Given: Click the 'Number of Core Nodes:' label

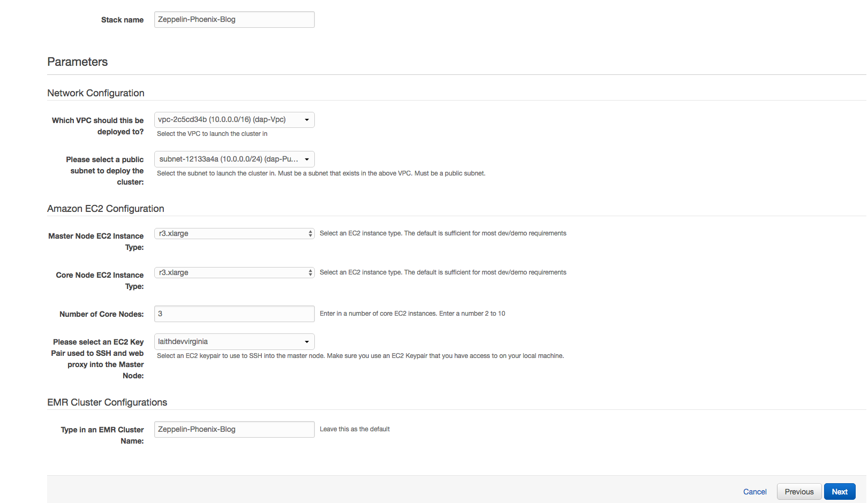Looking at the screenshot, I should (x=101, y=314).
